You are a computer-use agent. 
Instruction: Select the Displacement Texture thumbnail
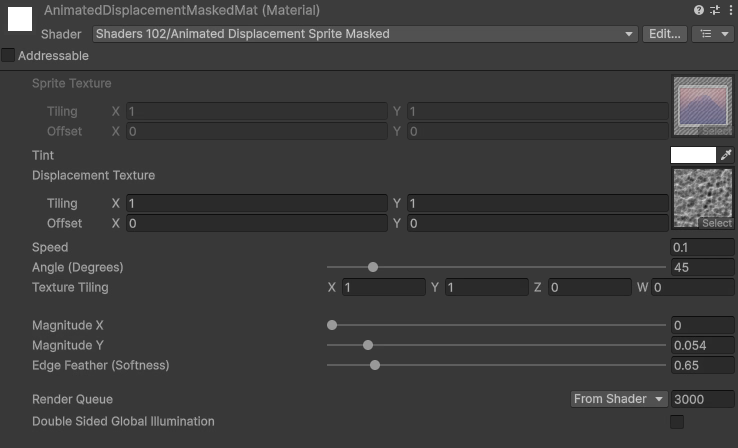pyautogui.click(x=703, y=199)
